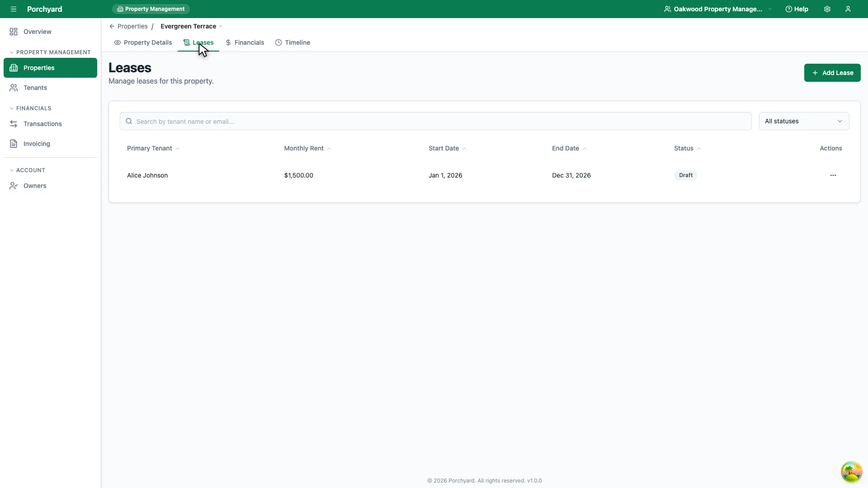Click the Help question-mark icon
The height and width of the screenshot is (488, 868).
pos(789,9)
